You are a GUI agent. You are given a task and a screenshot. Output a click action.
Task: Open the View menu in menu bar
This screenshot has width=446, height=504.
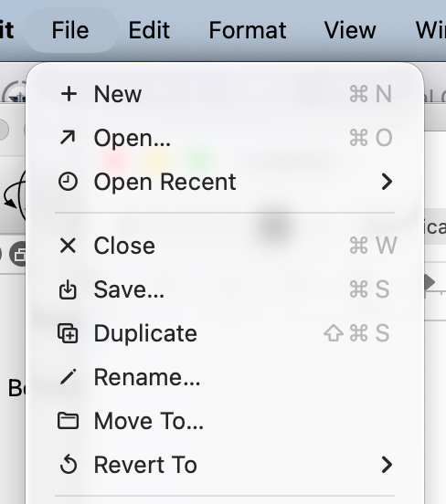point(350,30)
